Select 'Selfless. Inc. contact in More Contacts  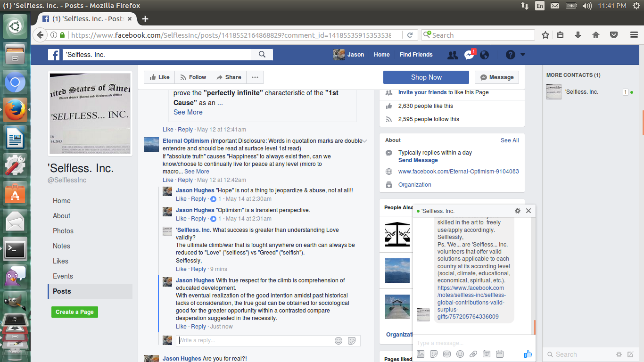tap(590, 92)
